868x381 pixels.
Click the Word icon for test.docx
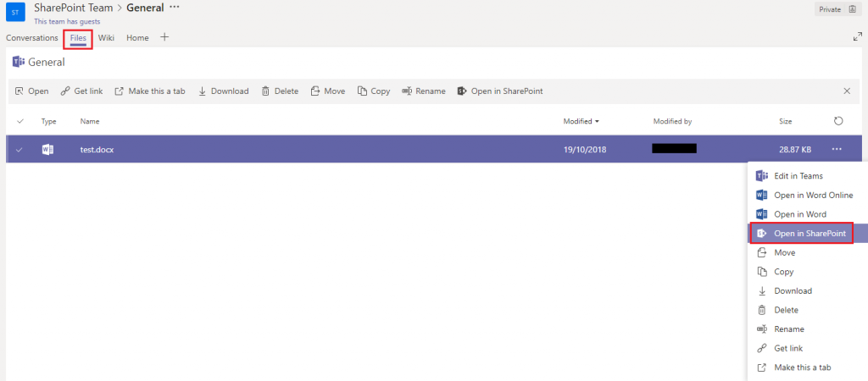click(x=47, y=149)
